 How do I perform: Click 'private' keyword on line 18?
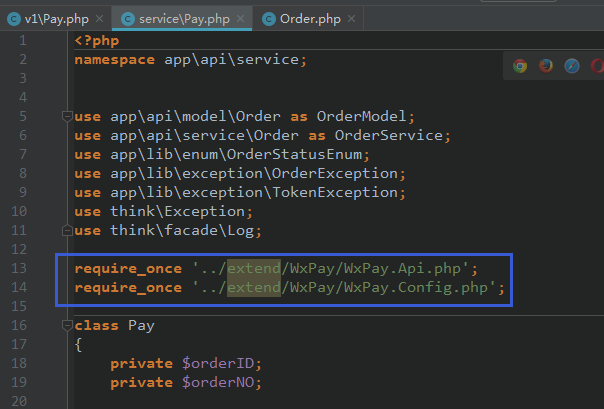coord(141,364)
